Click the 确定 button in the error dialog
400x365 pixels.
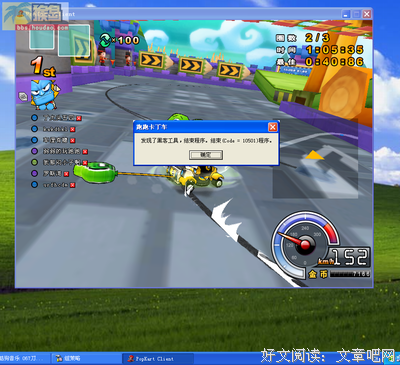point(206,155)
